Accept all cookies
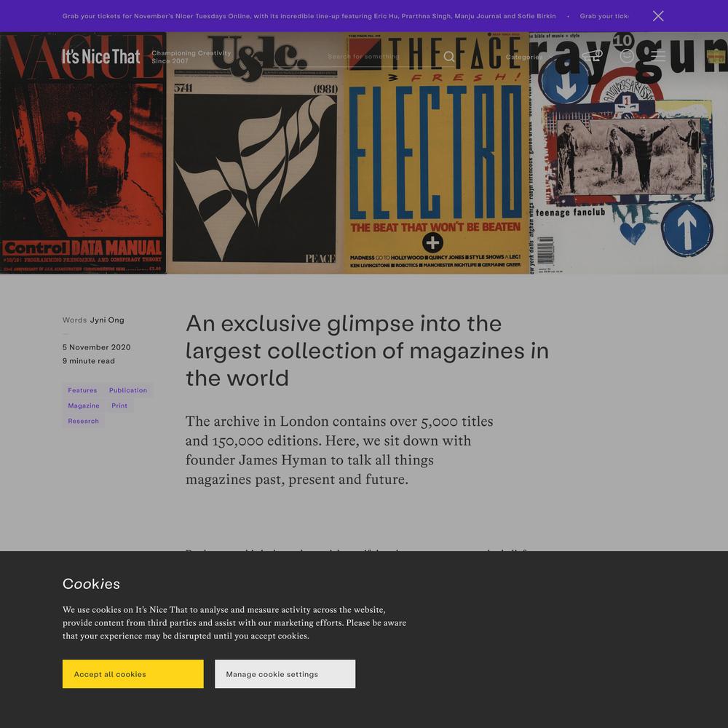 click(x=133, y=673)
